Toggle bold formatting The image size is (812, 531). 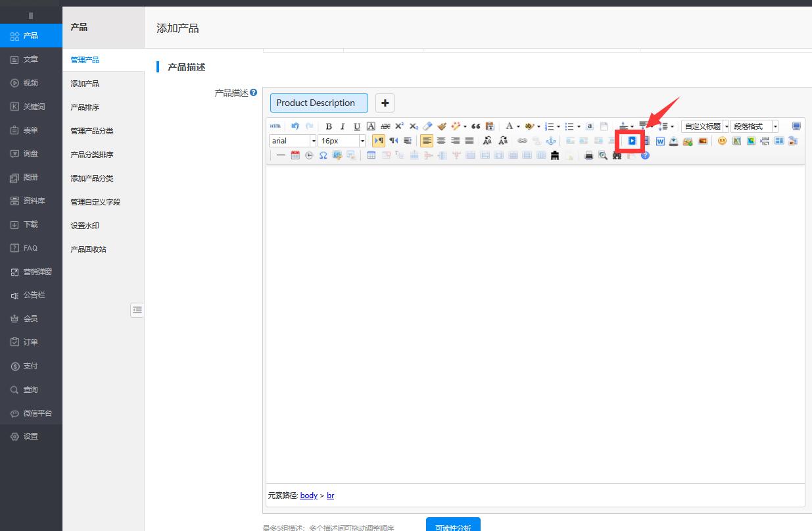point(329,126)
